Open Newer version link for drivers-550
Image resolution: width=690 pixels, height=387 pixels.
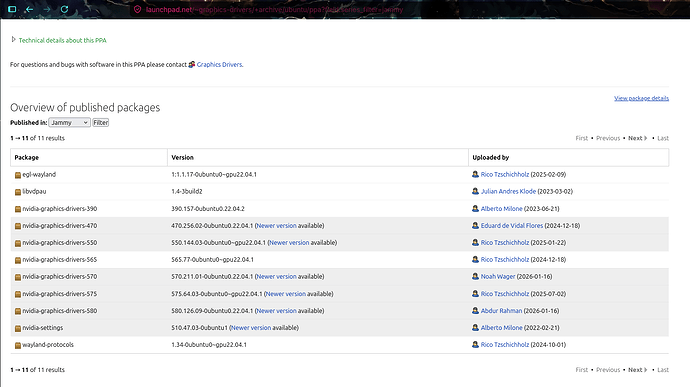tap(289, 243)
